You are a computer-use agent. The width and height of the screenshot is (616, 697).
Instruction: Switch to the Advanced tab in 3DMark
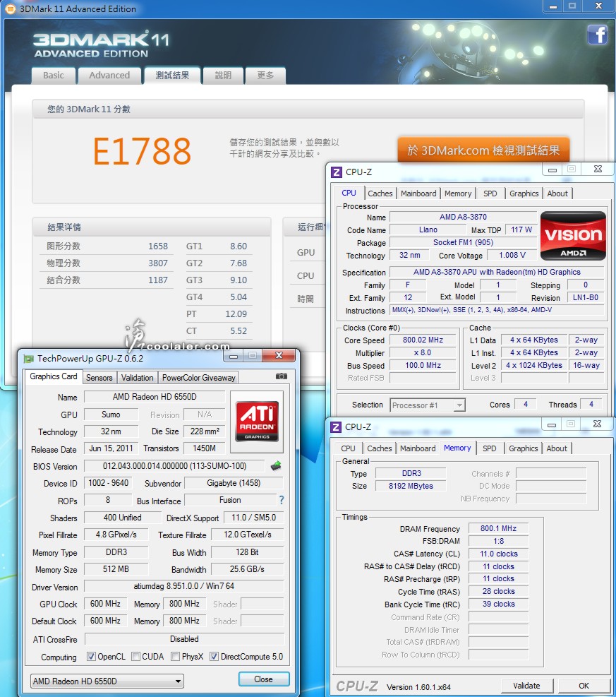tap(109, 76)
